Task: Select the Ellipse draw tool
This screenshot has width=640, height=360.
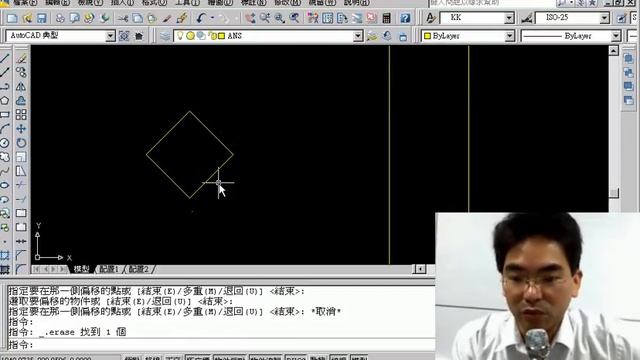Action: 5,185
